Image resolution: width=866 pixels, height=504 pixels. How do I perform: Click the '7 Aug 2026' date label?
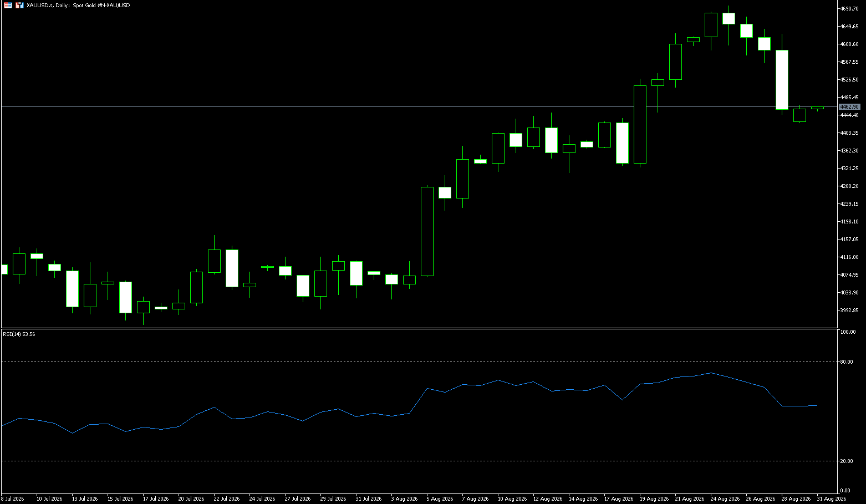point(476,499)
